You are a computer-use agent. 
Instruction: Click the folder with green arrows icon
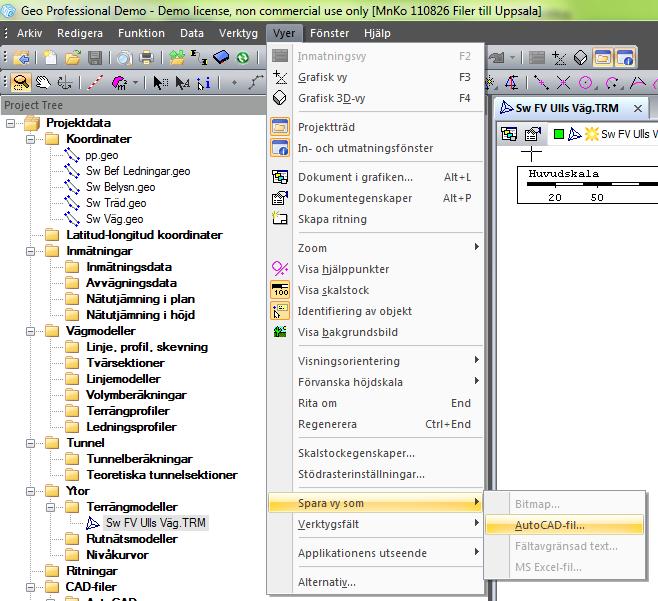(177, 57)
